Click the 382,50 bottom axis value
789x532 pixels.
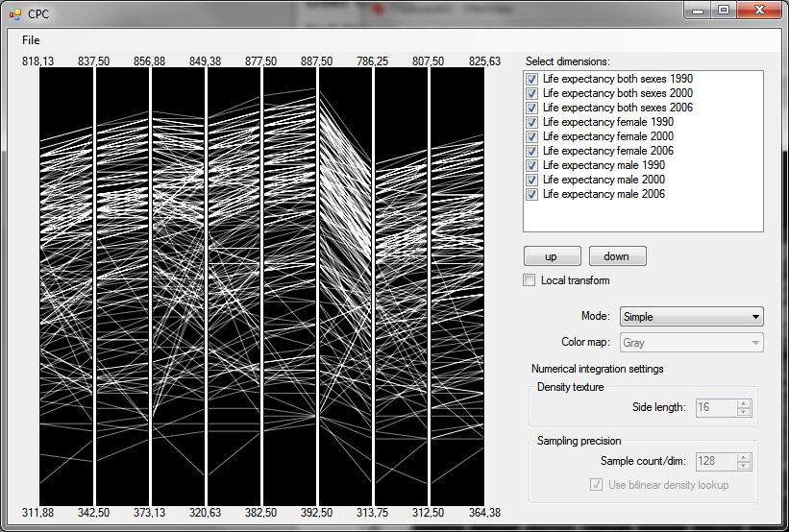[x=260, y=513]
